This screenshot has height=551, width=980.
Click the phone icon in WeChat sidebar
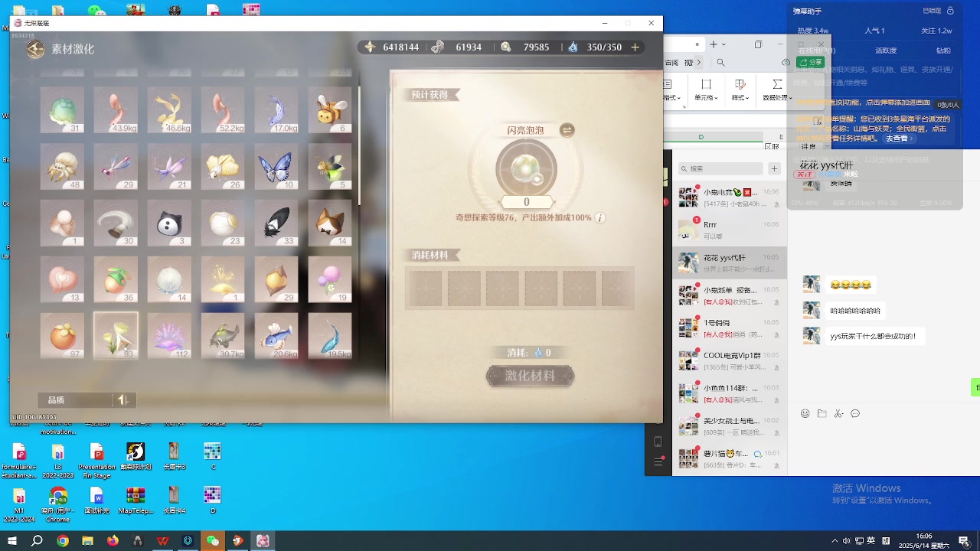pos(658,442)
